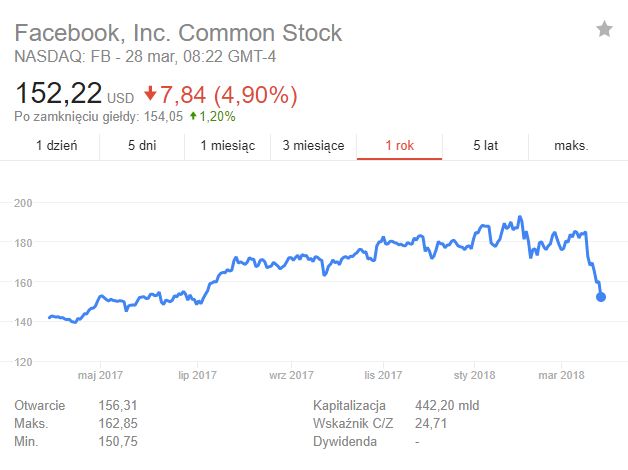
Task: Select the active "1 rok" tab
Action: tap(400, 145)
